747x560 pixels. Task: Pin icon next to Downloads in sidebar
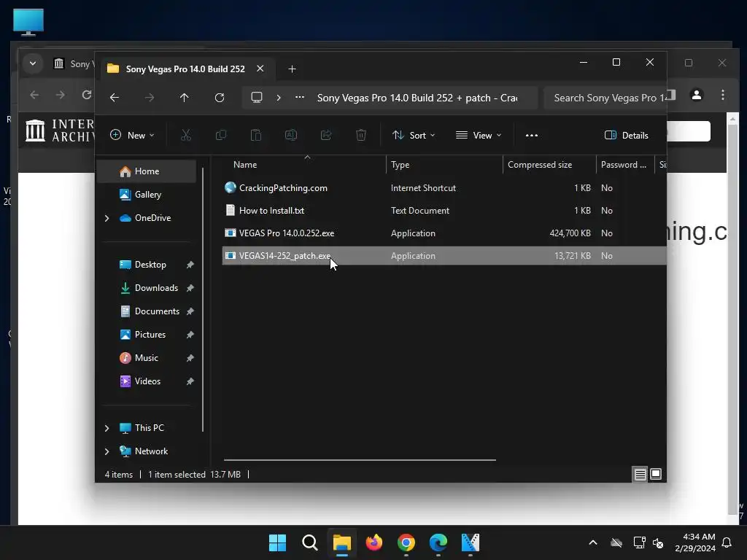click(x=190, y=288)
